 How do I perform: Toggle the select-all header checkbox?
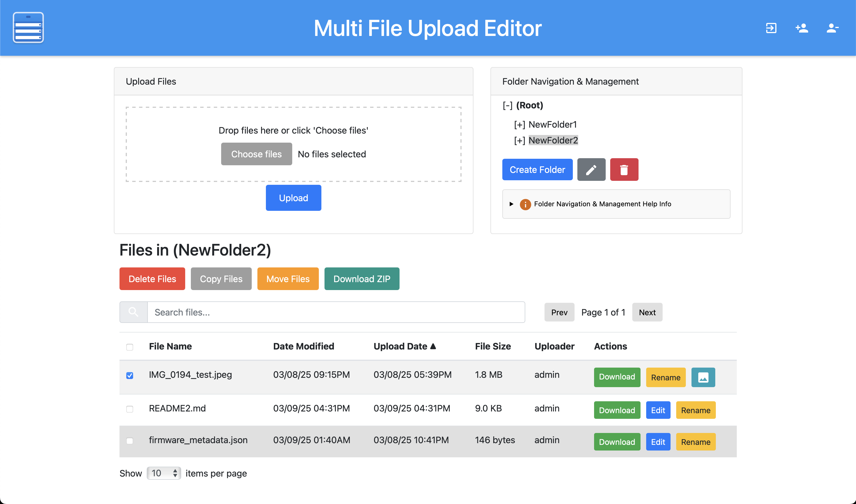point(129,347)
